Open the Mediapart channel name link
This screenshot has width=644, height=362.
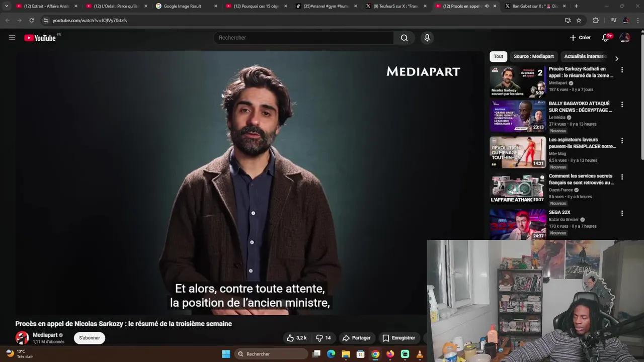point(45,335)
